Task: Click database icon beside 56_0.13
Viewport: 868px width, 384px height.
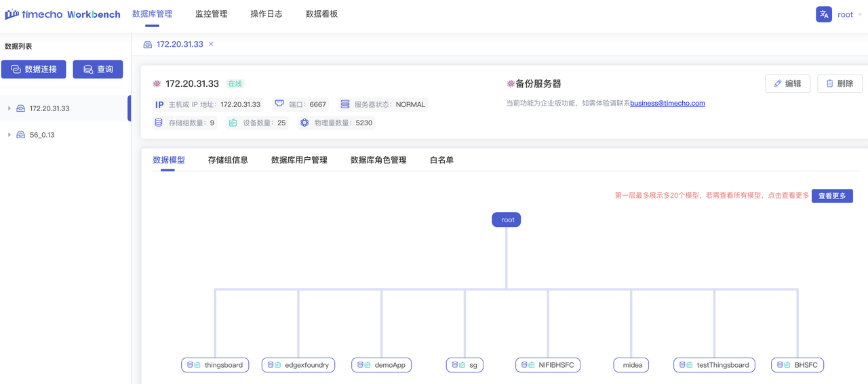Action: pyautogui.click(x=21, y=135)
